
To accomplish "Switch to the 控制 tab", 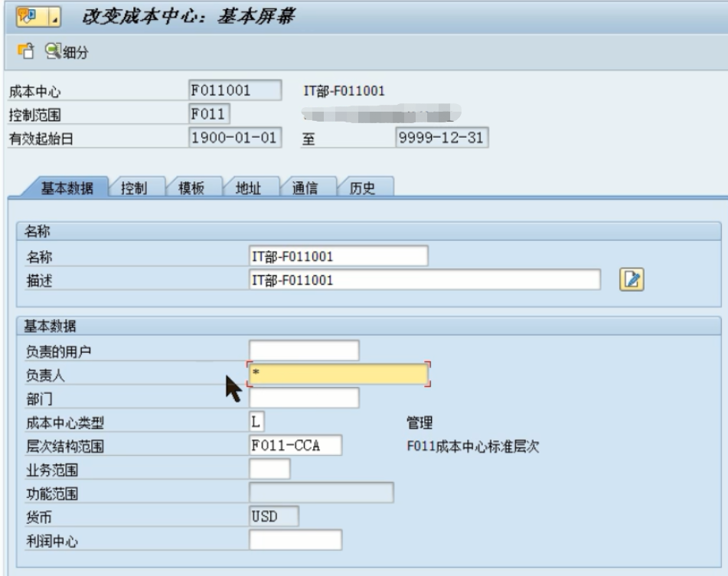I will [x=134, y=188].
